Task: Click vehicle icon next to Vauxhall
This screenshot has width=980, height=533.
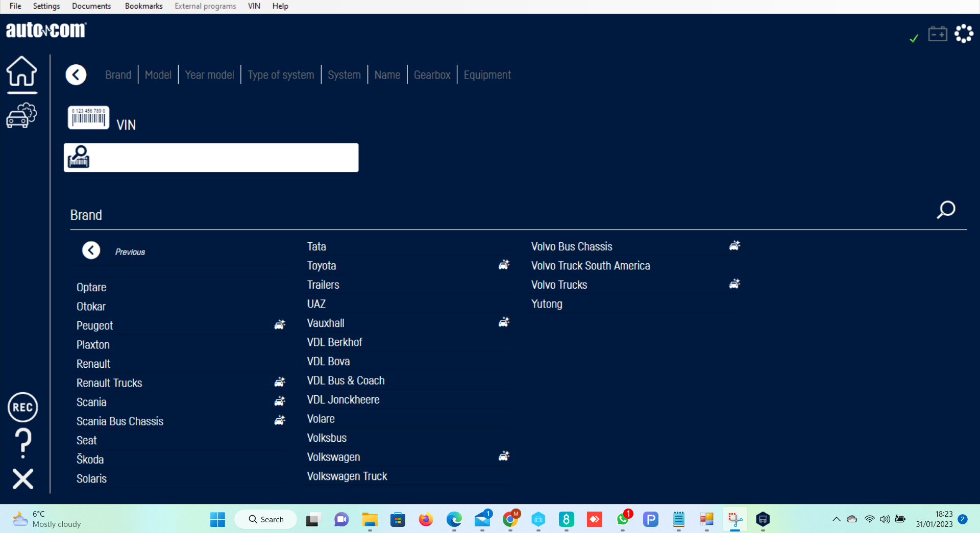Action: (x=504, y=322)
